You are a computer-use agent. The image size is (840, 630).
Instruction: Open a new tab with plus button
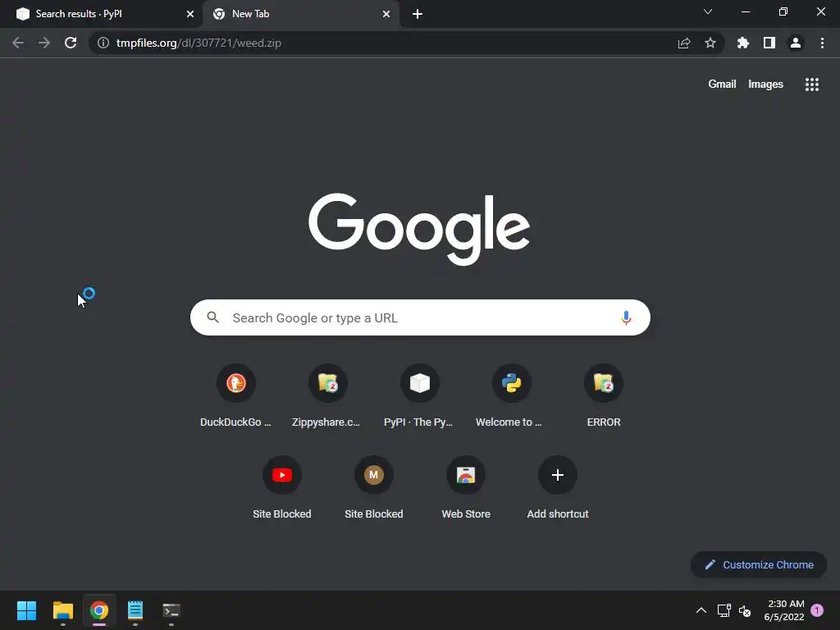click(418, 14)
